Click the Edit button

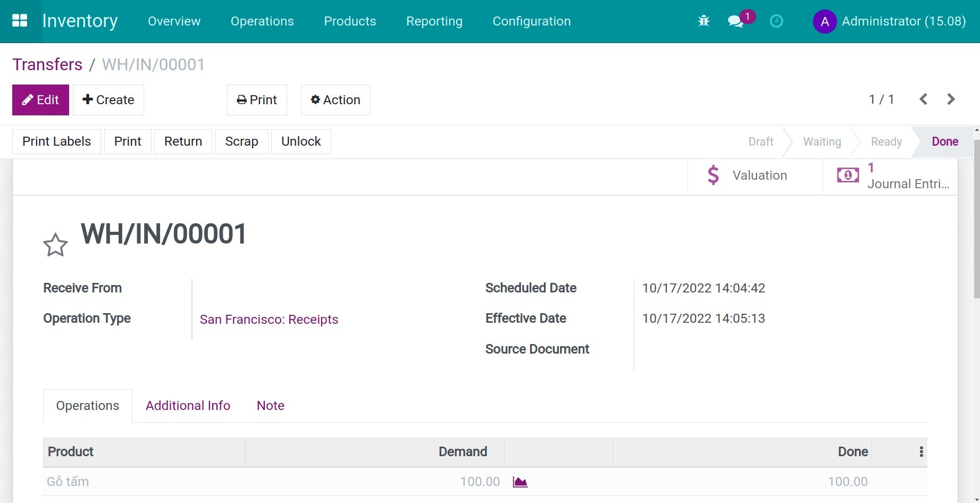(x=40, y=100)
